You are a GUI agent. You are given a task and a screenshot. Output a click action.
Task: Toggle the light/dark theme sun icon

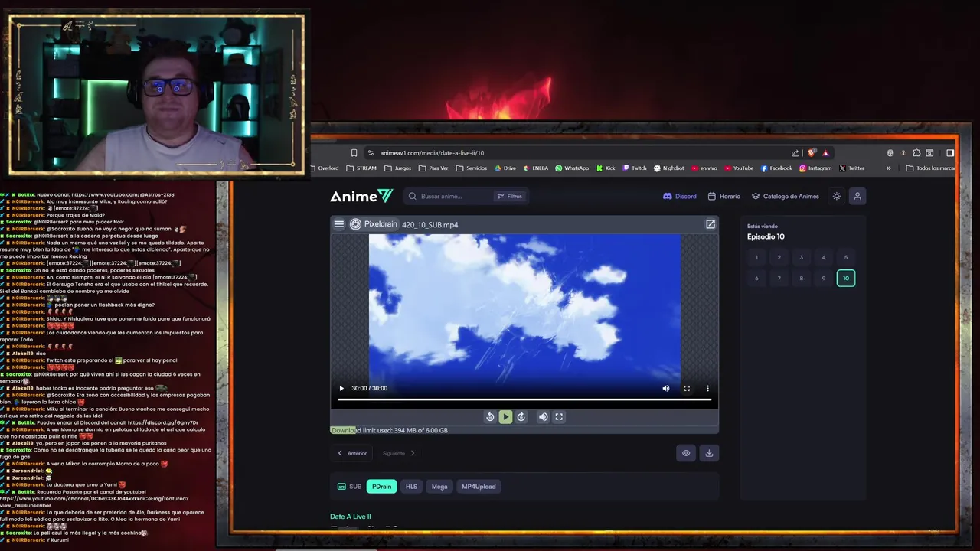point(837,196)
